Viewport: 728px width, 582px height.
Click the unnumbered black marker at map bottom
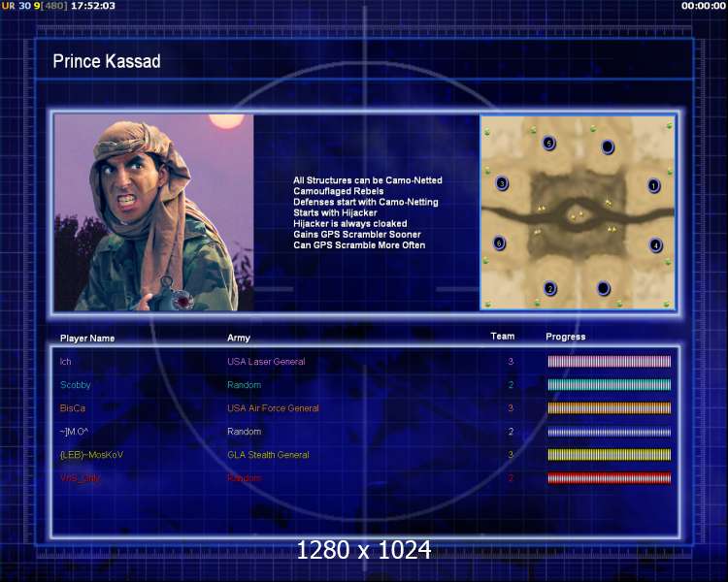(x=603, y=288)
